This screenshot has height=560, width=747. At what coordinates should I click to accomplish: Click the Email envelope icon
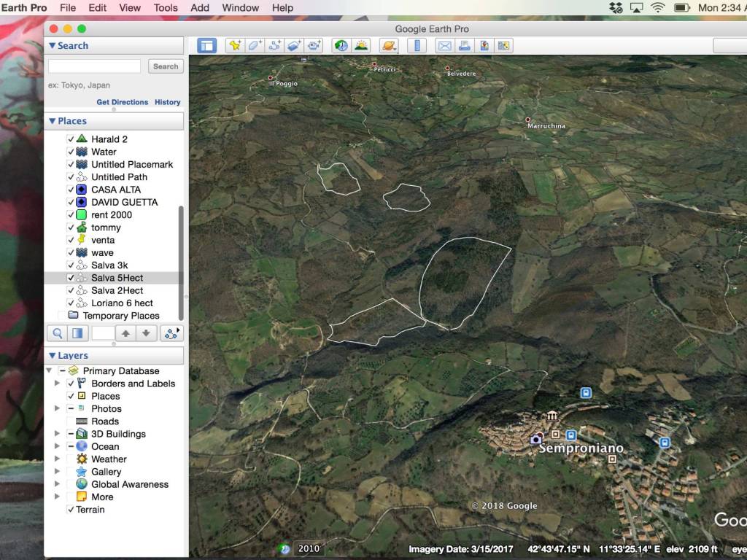[x=444, y=45]
